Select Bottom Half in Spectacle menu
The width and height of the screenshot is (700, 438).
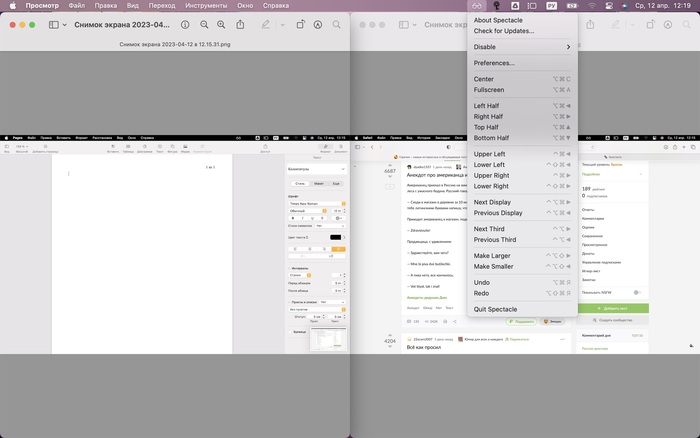pos(522,138)
